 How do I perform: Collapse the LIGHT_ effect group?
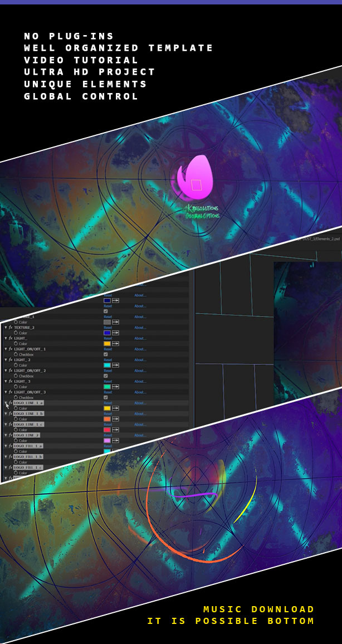point(6,338)
